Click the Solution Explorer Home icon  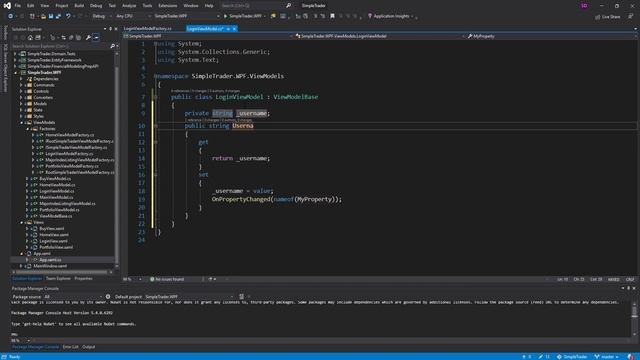point(30,38)
